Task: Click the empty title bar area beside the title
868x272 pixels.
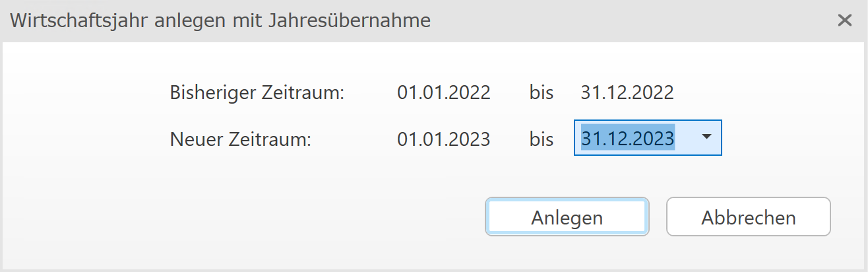Action: pyautogui.click(x=627, y=20)
